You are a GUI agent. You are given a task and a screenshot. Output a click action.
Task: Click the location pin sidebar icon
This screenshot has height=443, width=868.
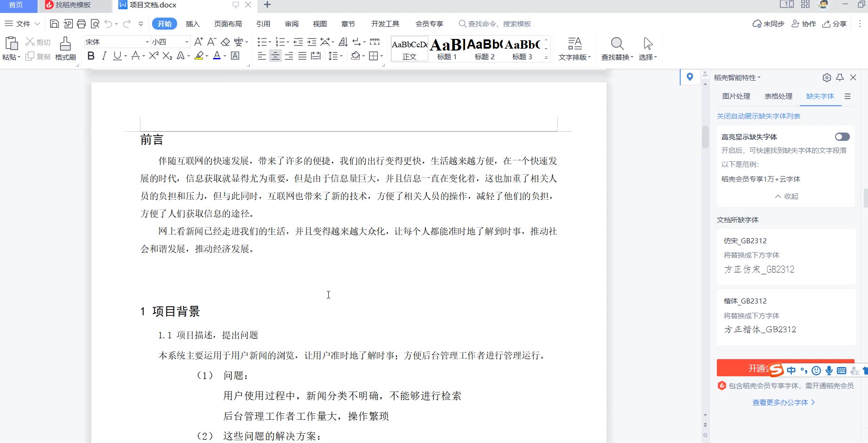tap(690, 77)
